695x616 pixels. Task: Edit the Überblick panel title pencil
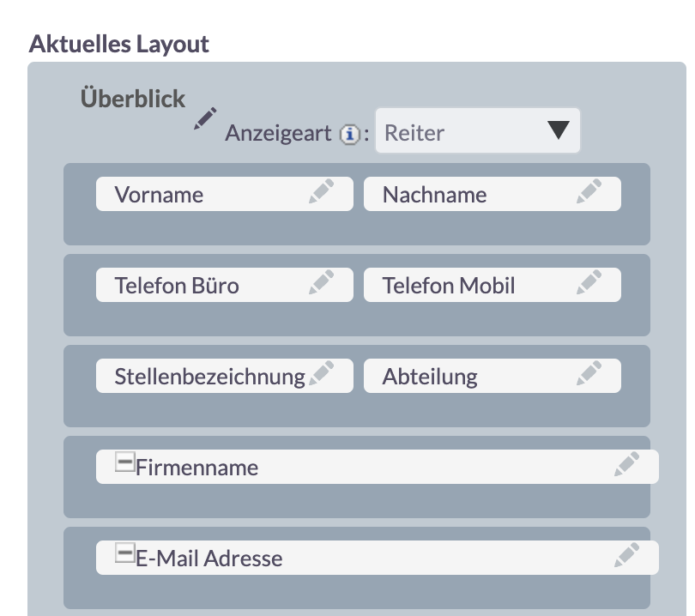point(205,118)
